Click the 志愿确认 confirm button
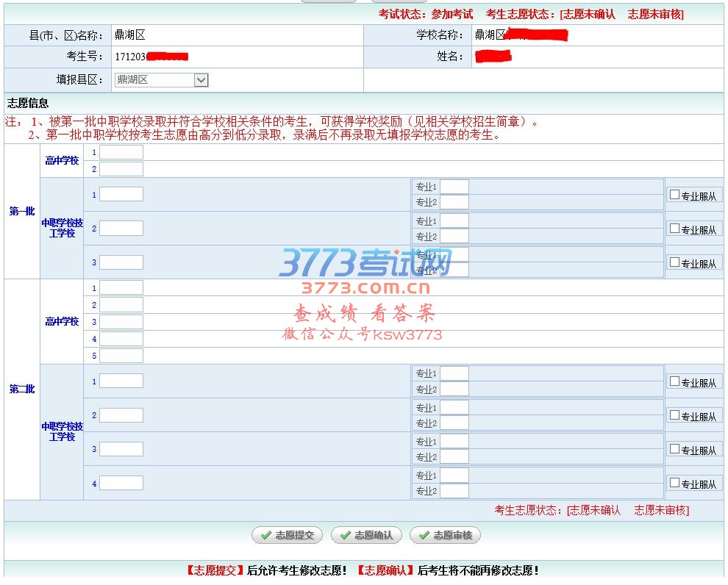This screenshot has width=728, height=585. (x=366, y=536)
